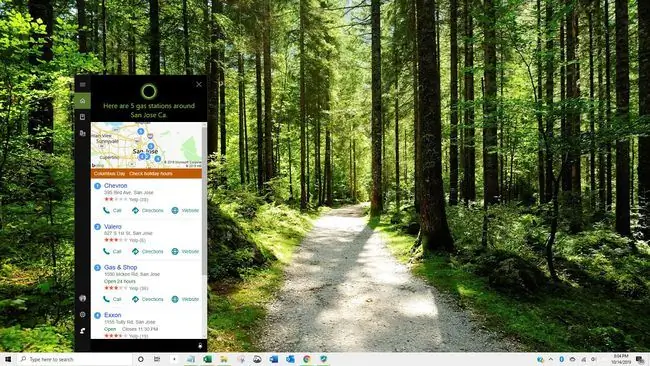This screenshot has width=650, height=366.
Task: Call the Chevron gas station
Action: [x=112, y=211]
